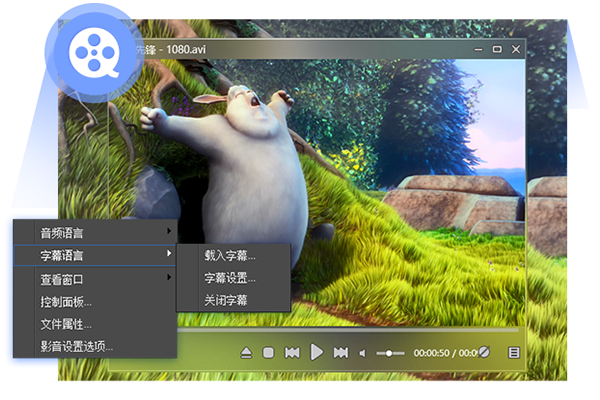Expand the 查看窗口 submenu arrow
600x400 pixels.
click(169, 277)
